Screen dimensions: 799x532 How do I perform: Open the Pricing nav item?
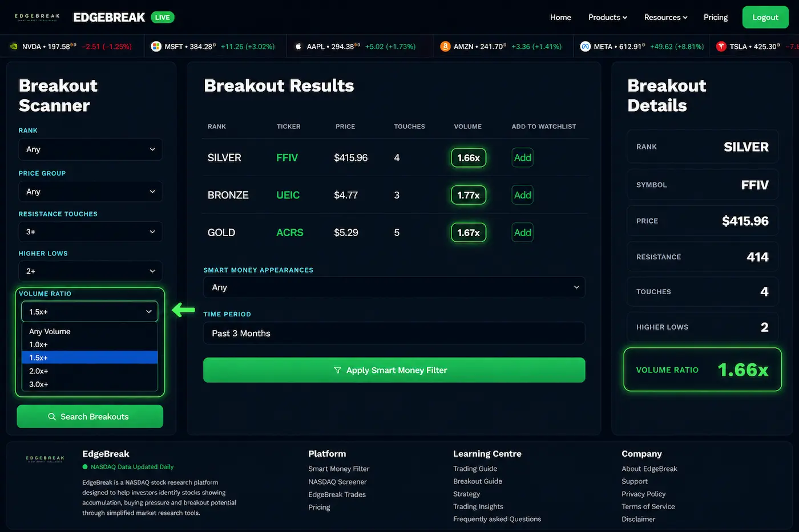(x=716, y=17)
